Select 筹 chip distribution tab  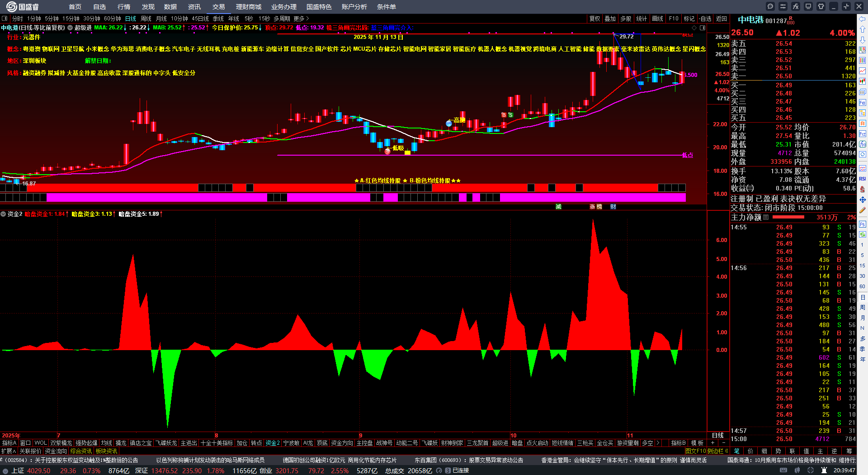pos(849,451)
